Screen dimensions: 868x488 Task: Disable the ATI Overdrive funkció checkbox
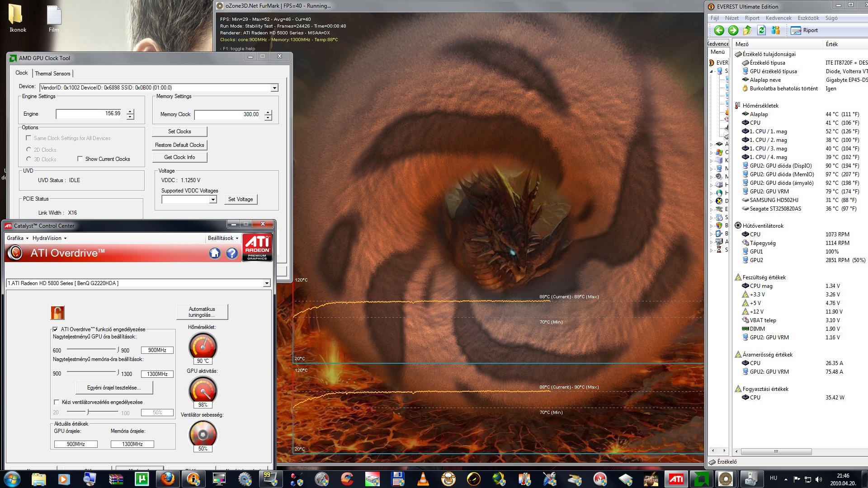[56, 329]
